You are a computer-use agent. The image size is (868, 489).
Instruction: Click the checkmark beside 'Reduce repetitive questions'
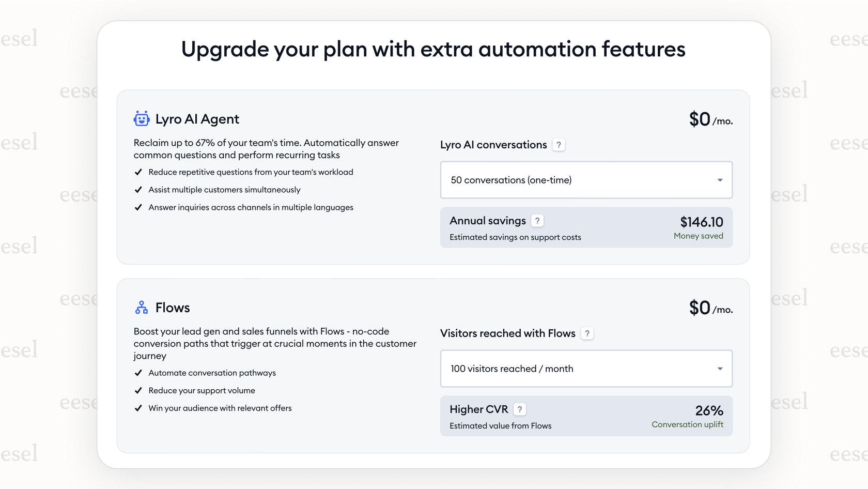[x=138, y=172]
